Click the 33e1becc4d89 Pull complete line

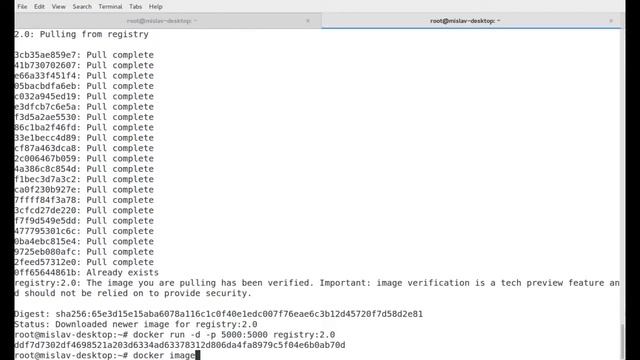tap(84, 138)
